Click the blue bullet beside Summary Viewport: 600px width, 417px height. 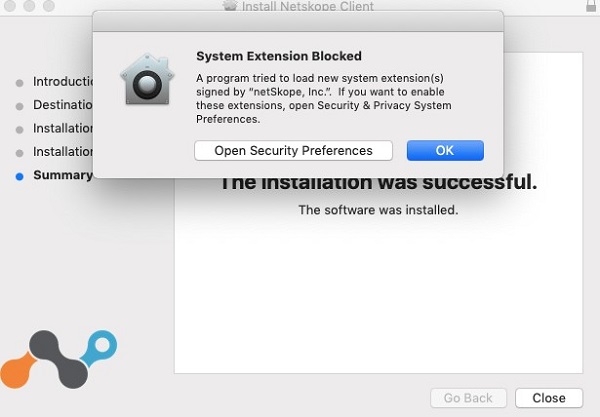(x=20, y=176)
